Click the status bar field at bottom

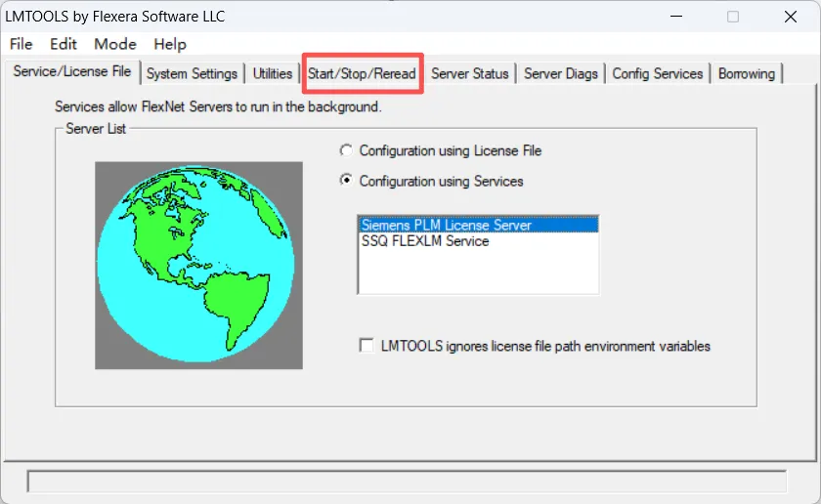click(x=407, y=482)
